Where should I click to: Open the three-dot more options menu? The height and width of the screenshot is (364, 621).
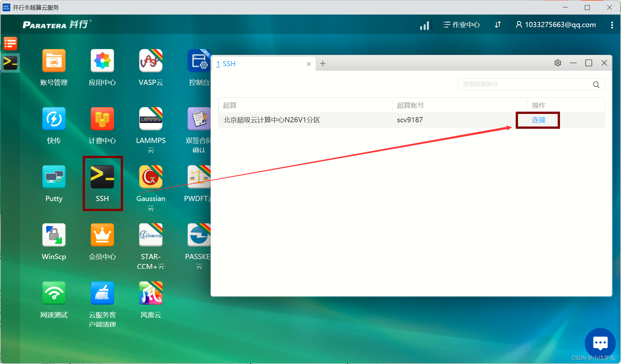(612, 25)
